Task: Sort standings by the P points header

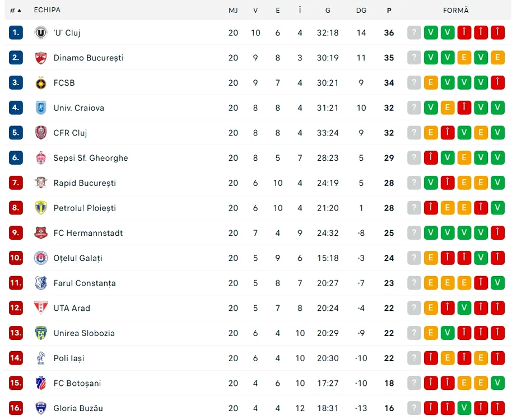Action: click(x=389, y=11)
